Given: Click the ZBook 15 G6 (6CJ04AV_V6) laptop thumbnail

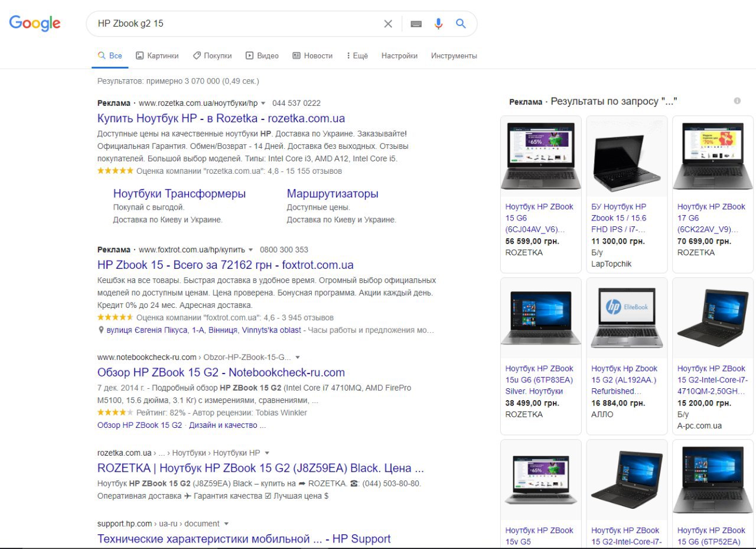Looking at the screenshot, I should 540,156.
